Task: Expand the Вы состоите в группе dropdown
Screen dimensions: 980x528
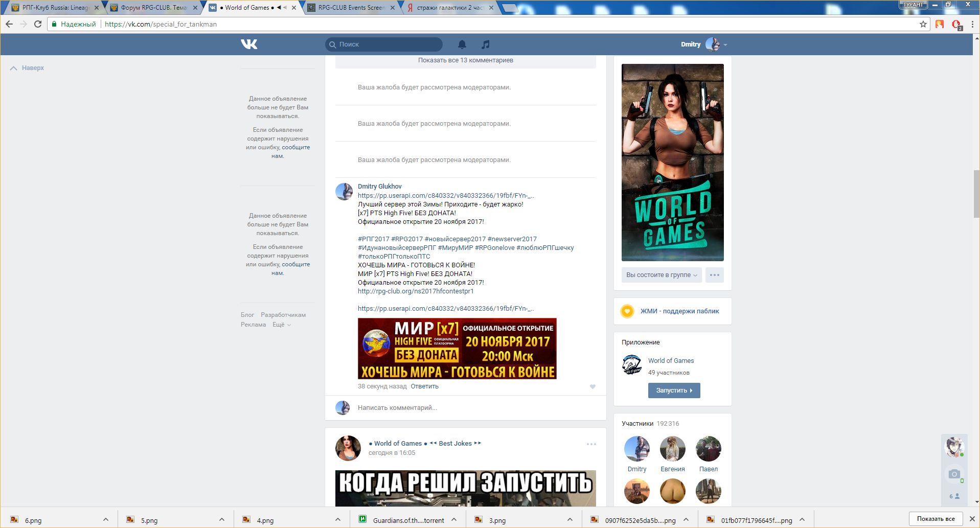Action: [x=662, y=275]
